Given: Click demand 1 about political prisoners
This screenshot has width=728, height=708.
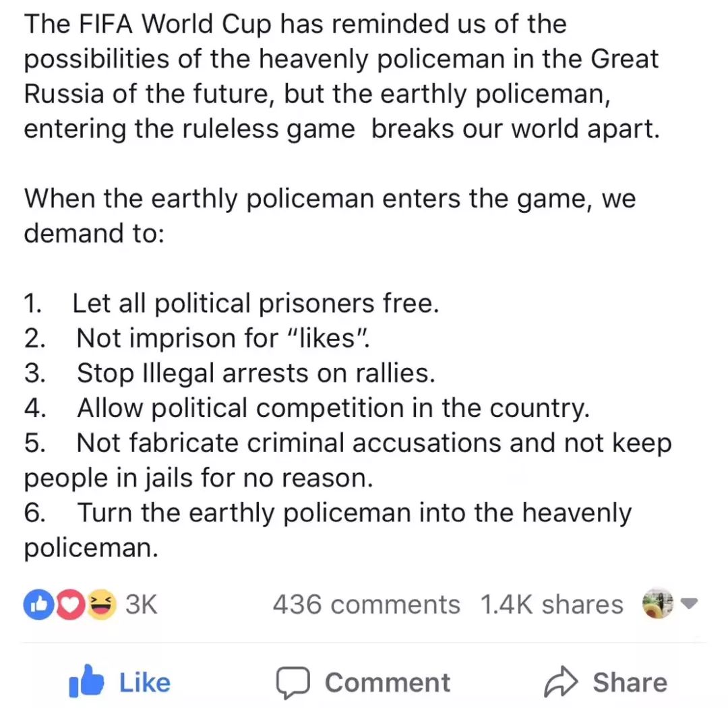Looking at the screenshot, I should point(231,303).
